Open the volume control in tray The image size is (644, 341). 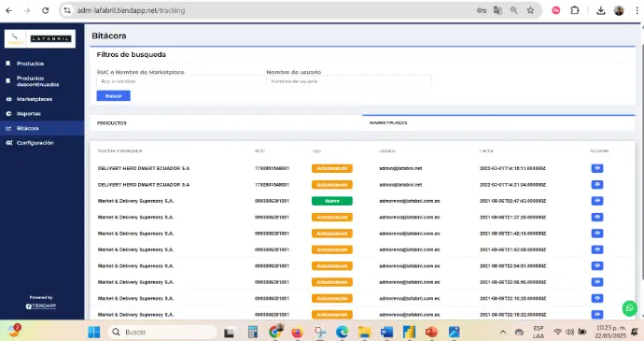pos(569,332)
